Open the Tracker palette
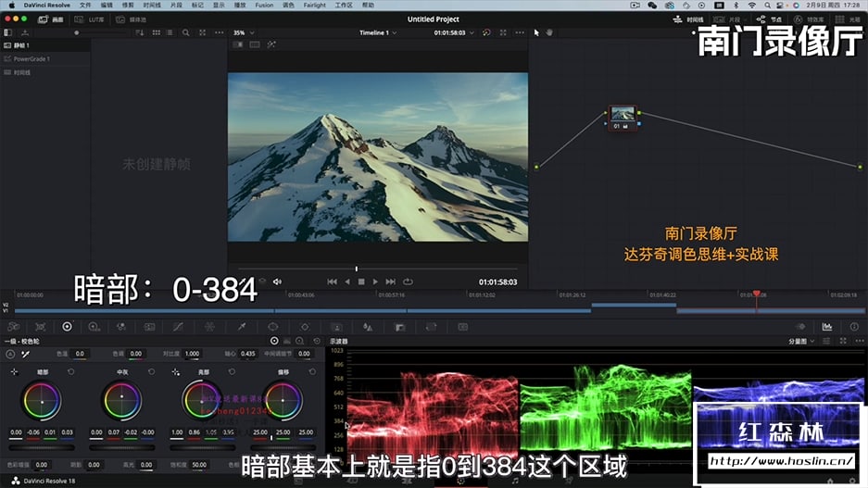The height and width of the screenshot is (488, 868). [305, 327]
